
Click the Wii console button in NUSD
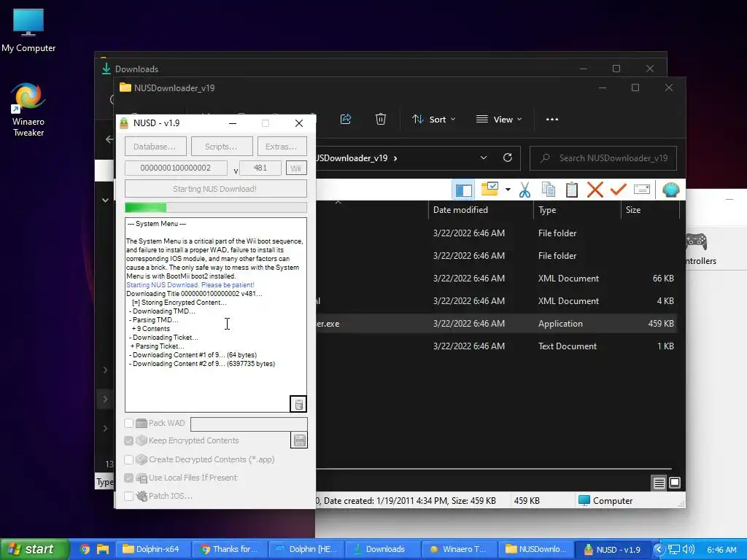pos(296,168)
